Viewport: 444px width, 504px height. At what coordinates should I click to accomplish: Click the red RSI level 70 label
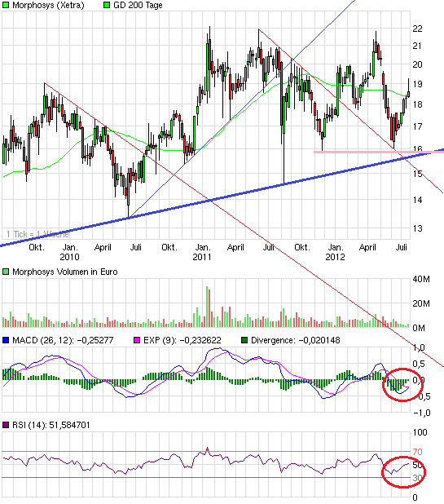click(x=417, y=452)
